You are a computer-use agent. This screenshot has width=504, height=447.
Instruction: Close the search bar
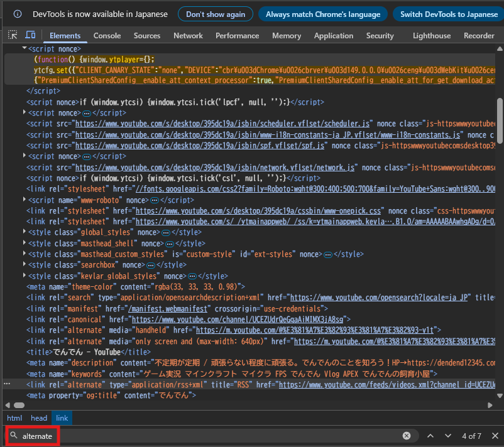coord(495,436)
